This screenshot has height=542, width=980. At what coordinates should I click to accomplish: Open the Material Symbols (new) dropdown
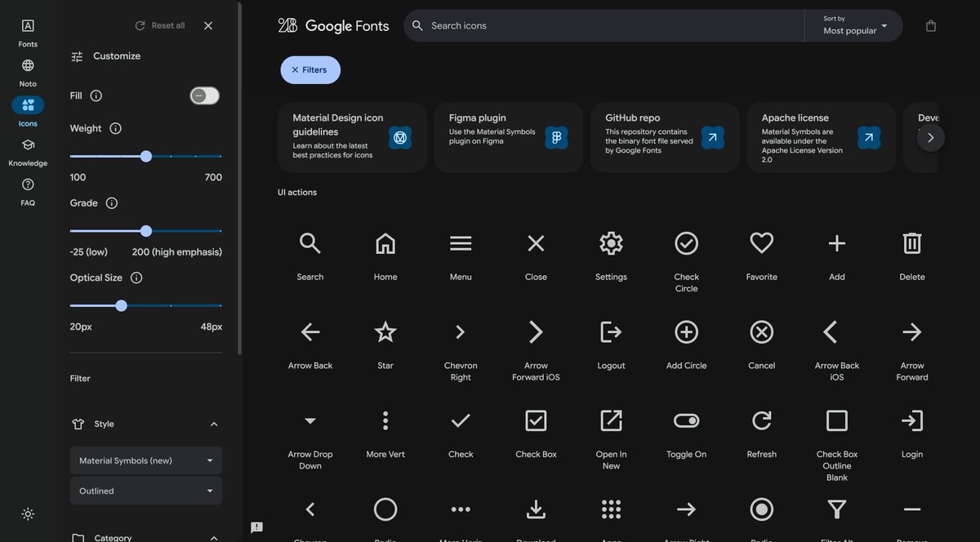tap(146, 460)
